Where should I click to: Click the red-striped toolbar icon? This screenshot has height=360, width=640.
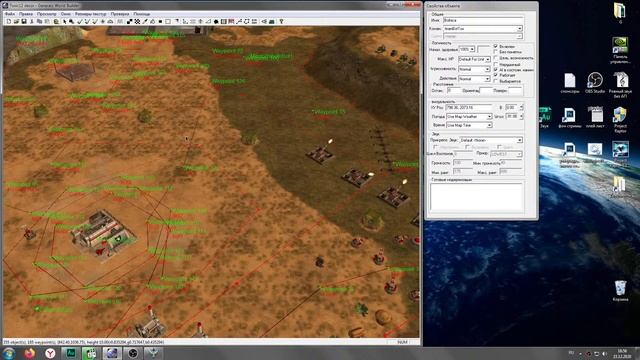[x=231, y=21]
